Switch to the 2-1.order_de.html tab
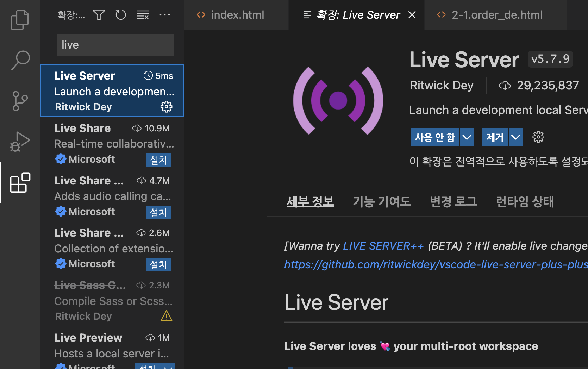Screen dimensions: 588x369 click(496, 15)
